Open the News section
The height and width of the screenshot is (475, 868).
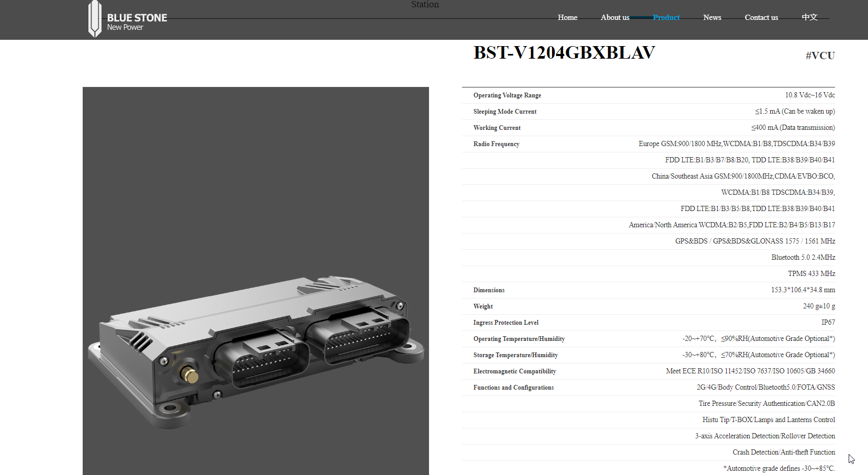point(712,17)
